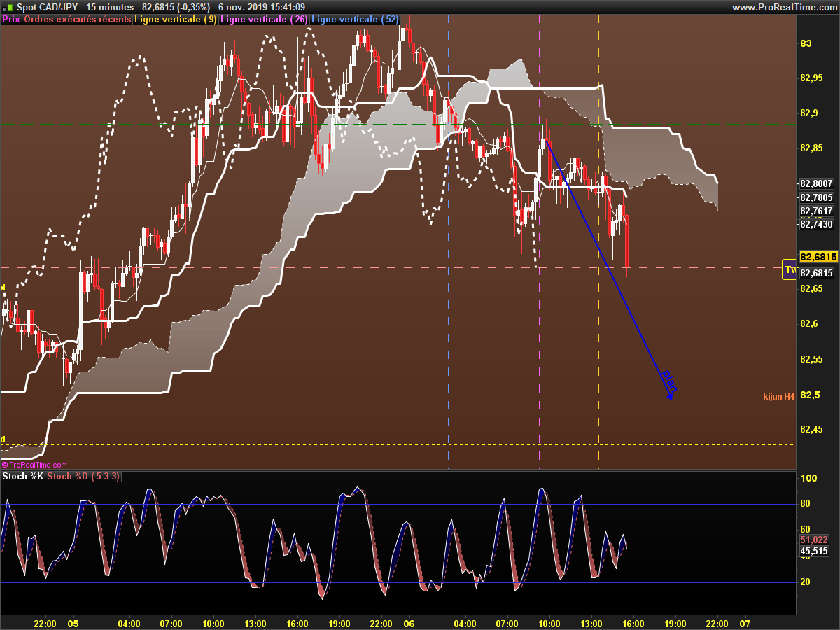Click the 16:00 label near 6 nov. session
The width and height of the screenshot is (840, 630).
[x=633, y=623]
